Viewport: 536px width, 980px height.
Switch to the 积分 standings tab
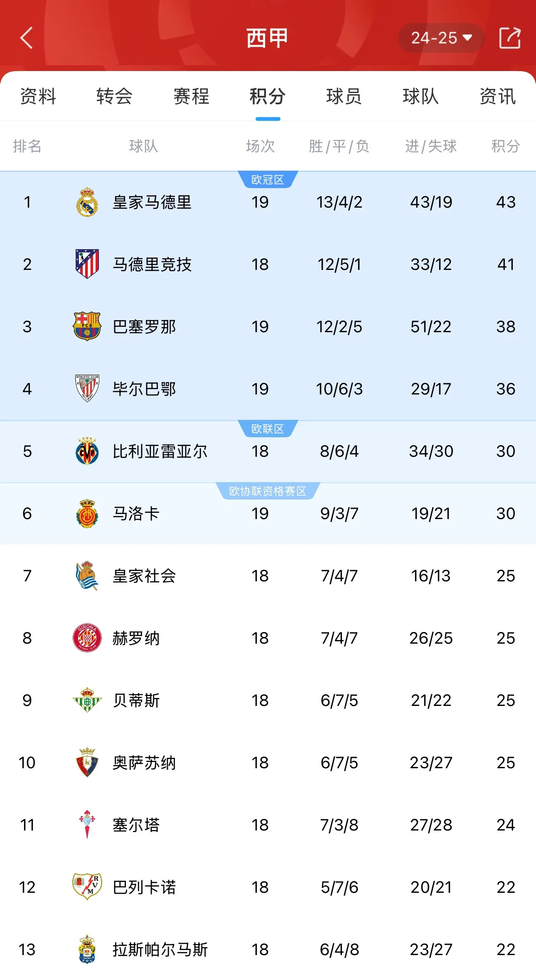coord(267,96)
